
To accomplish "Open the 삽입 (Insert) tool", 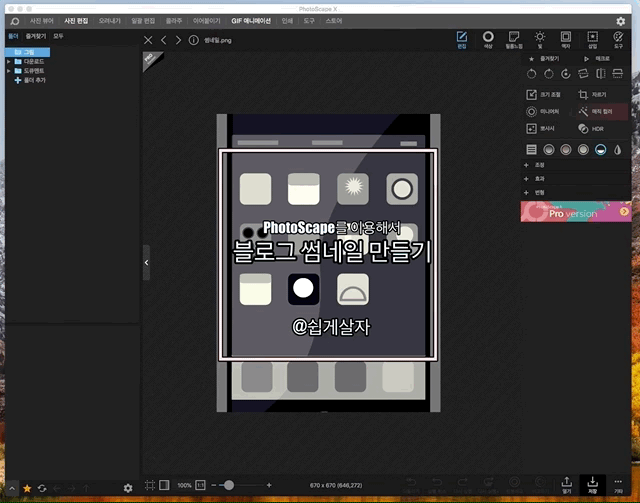I will [592, 40].
